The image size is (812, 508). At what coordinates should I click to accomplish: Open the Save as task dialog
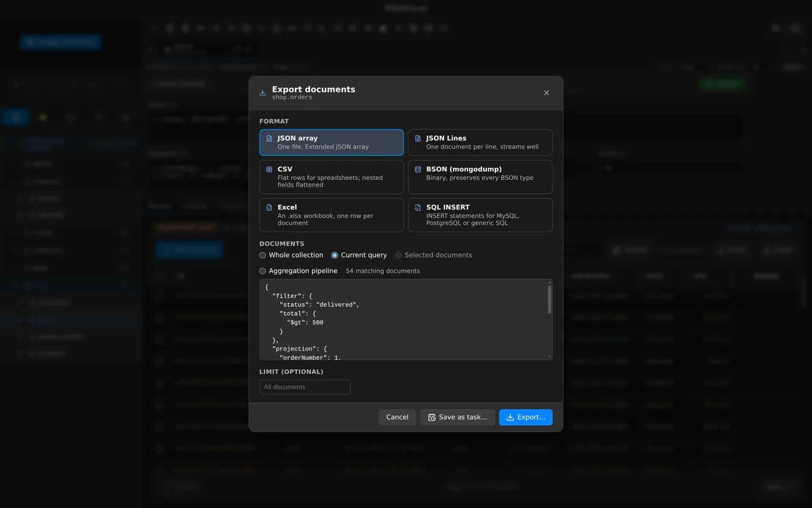457,417
